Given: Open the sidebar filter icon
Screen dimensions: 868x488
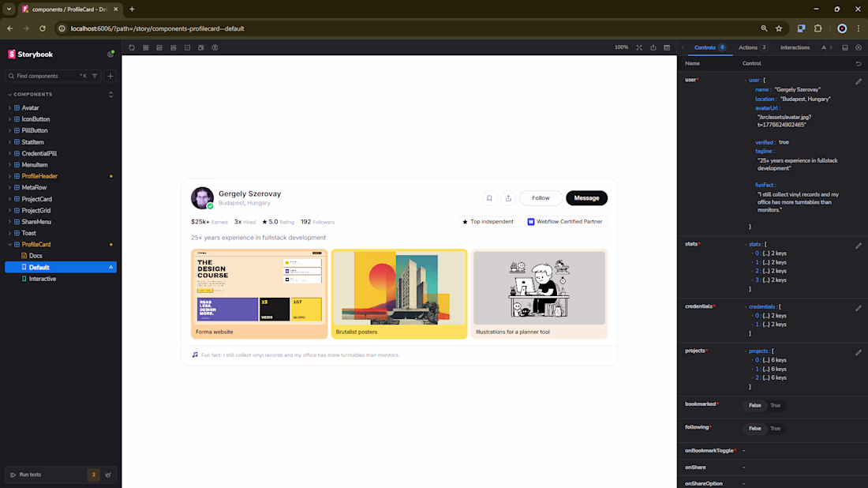Looking at the screenshot, I should point(95,76).
